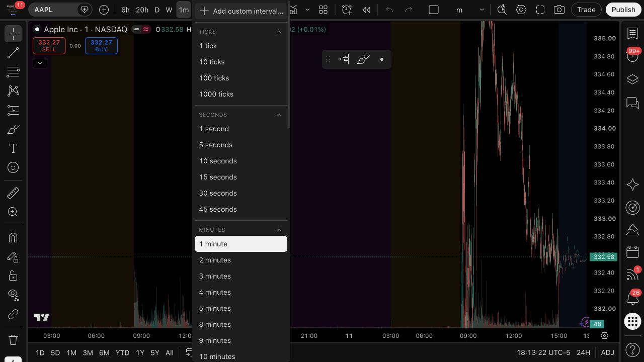Click the 332.27 BUY button
The image size is (644, 362).
point(101,46)
